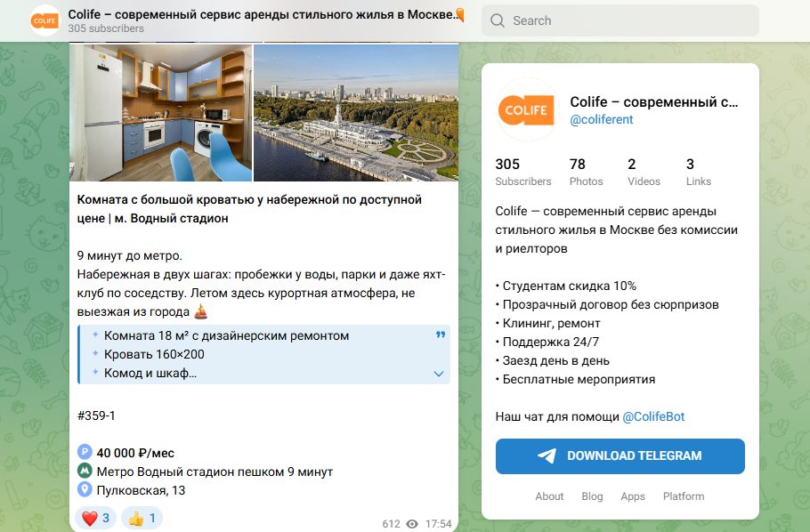Image resolution: width=810 pixels, height=532 pixels.
Task: Click the '305 subscribers' text in header
Action: click(x=106, y=28)
